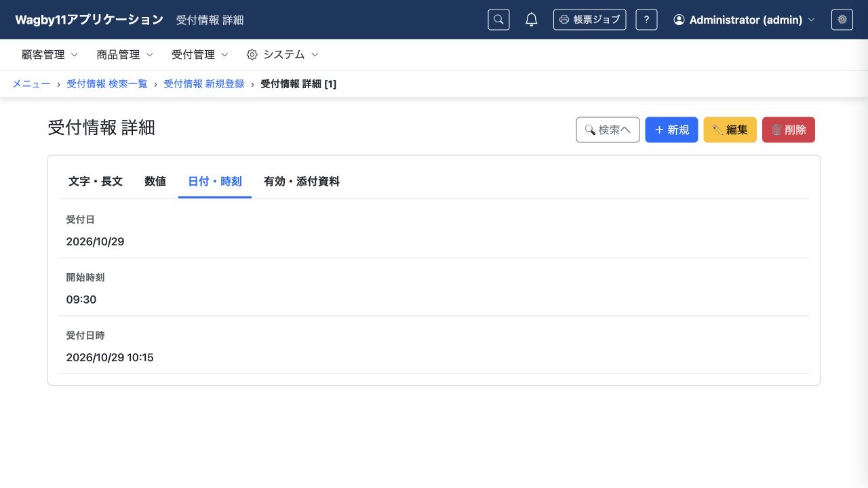Click the Wagby11アプリケーション title
The height and width of the screenshot is (488, 868).
click(x=90, y=20)
